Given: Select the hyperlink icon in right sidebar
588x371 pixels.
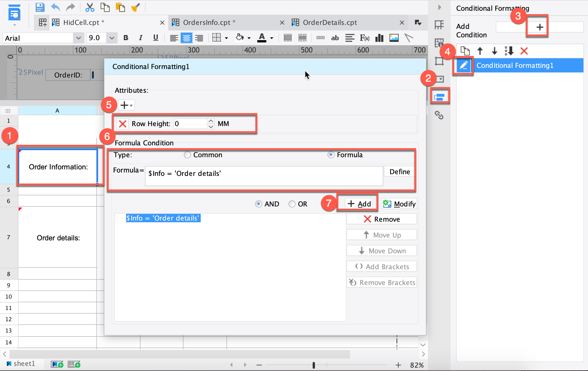Looking at the screenshot, I should point(439,115).
